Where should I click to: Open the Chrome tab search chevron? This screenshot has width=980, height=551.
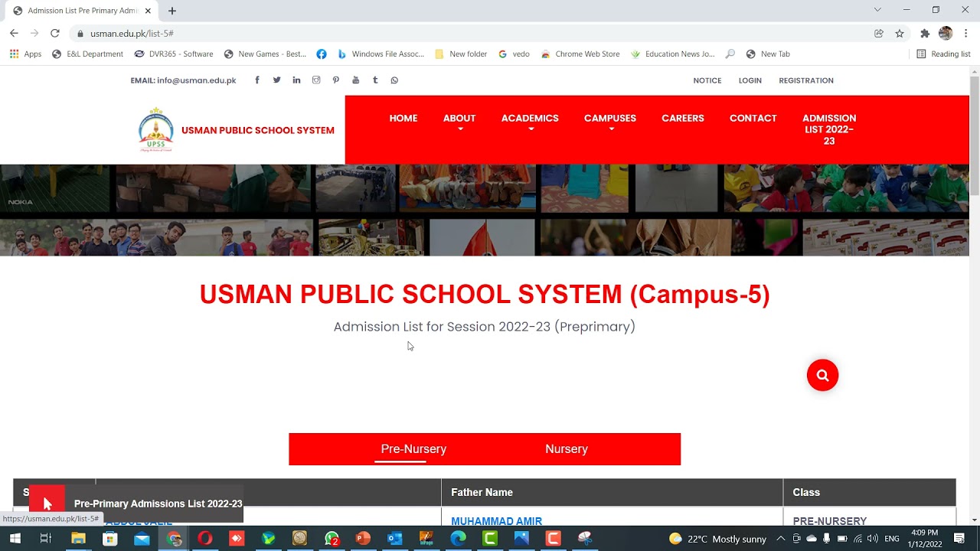pos(877,10)
